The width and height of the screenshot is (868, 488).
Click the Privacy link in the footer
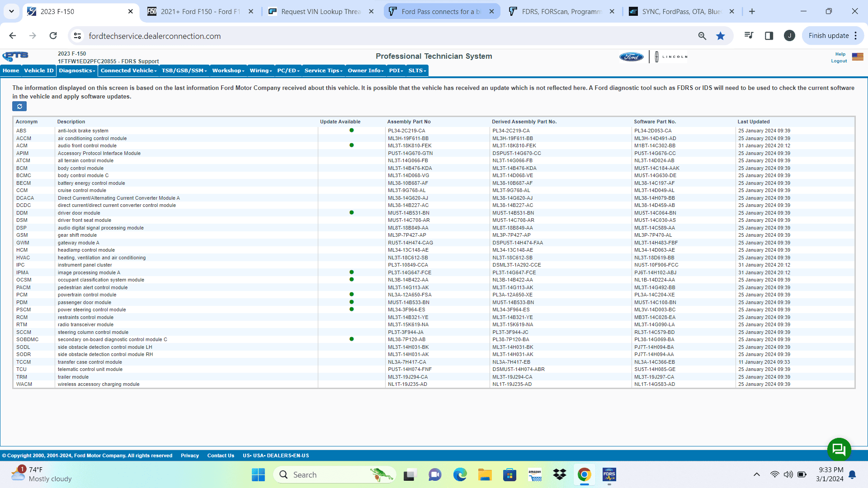tap(189, 455)
